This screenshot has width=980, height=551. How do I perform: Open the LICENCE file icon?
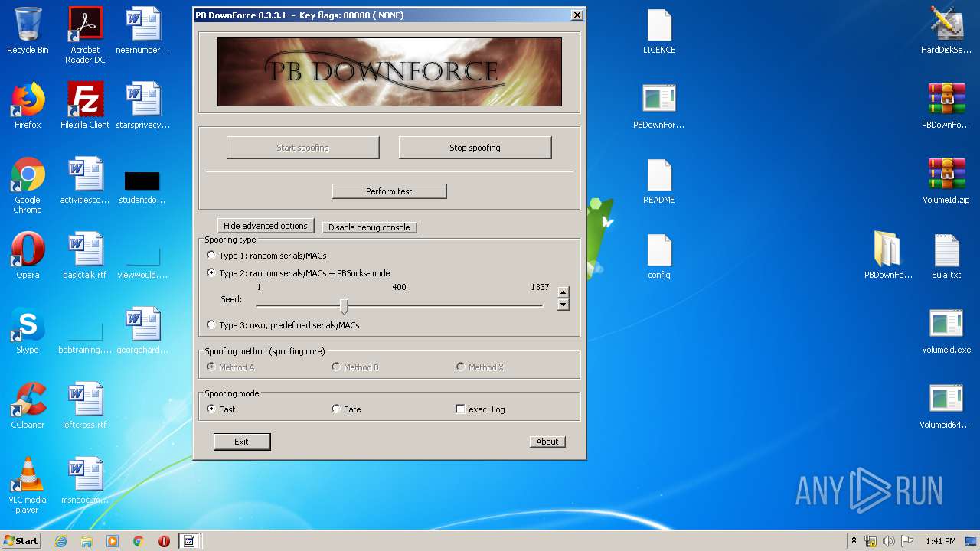(659, 31)
